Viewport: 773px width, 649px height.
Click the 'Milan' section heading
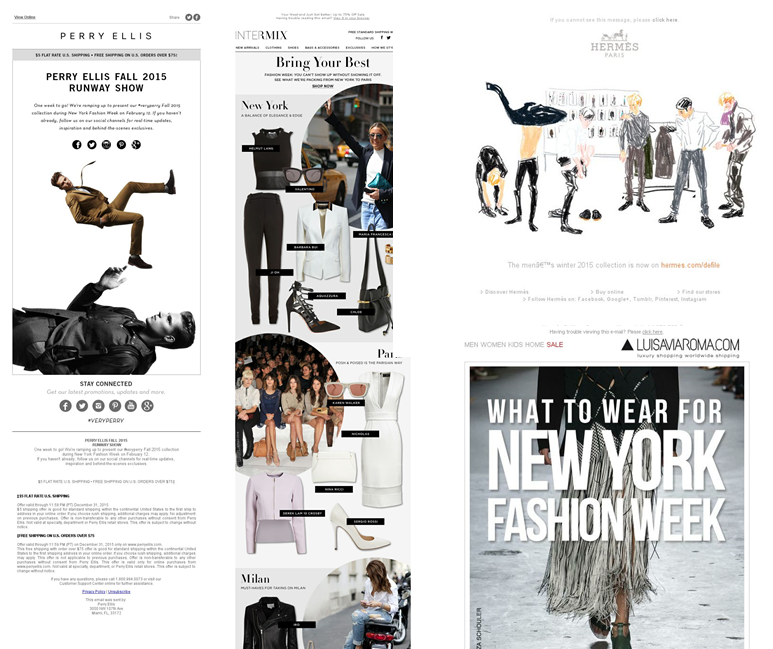pos(255,578)
